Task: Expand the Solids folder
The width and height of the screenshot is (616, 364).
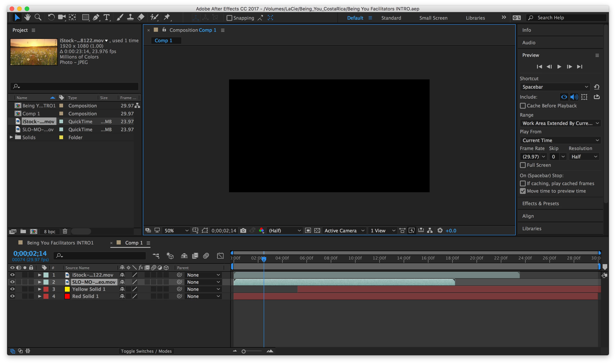Action: (x=11, y=137)
